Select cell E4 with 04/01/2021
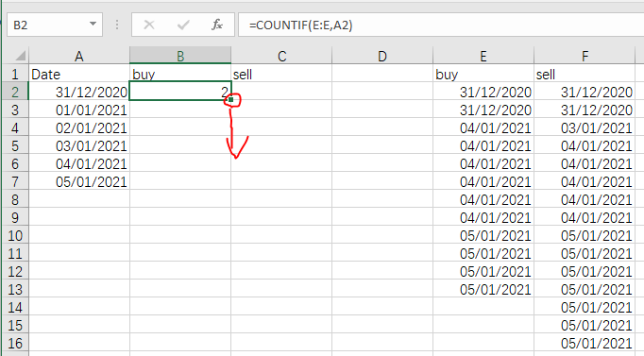Image resolution: width=644 pixels, height=356 pixels. click(x=483, y=127)
